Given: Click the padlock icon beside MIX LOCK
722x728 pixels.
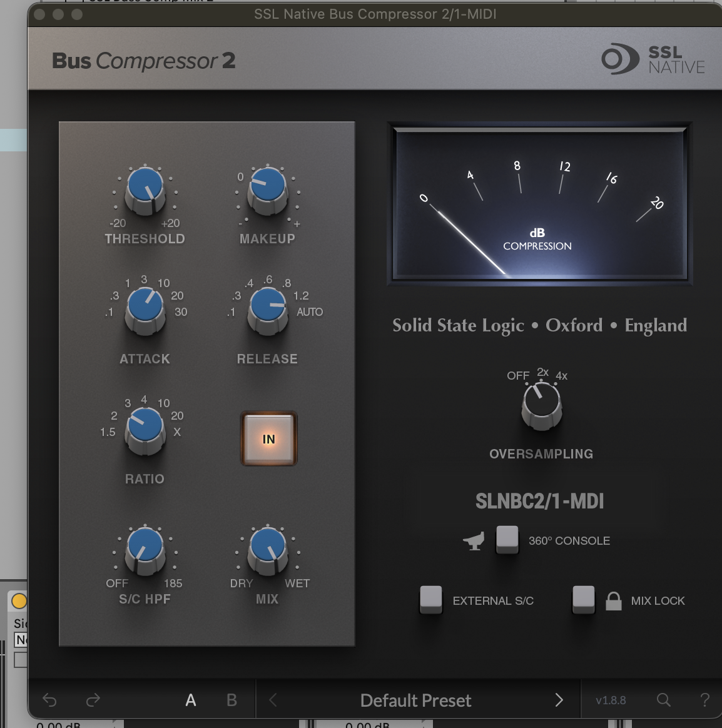Looking at the screenshot, I should click(614, 600).
